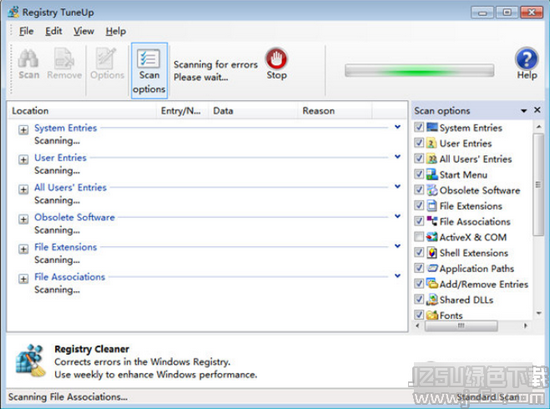Uncheck the Shared DLLs checkbox
Image resolution: width=550 pixels, height=409 pixels.
pyautogui.click(x=419, y=299)
